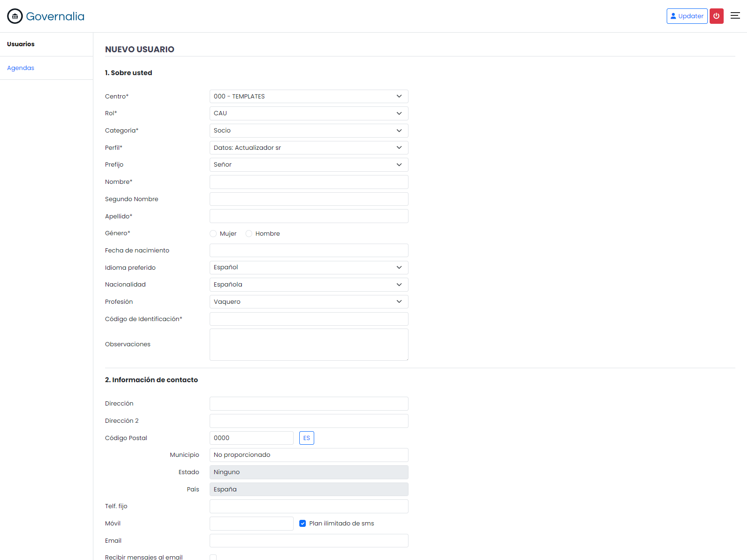The width and height of the screenshot is (747, 560).
Task: Select the Mujer radio button
Action: (213, 233)
